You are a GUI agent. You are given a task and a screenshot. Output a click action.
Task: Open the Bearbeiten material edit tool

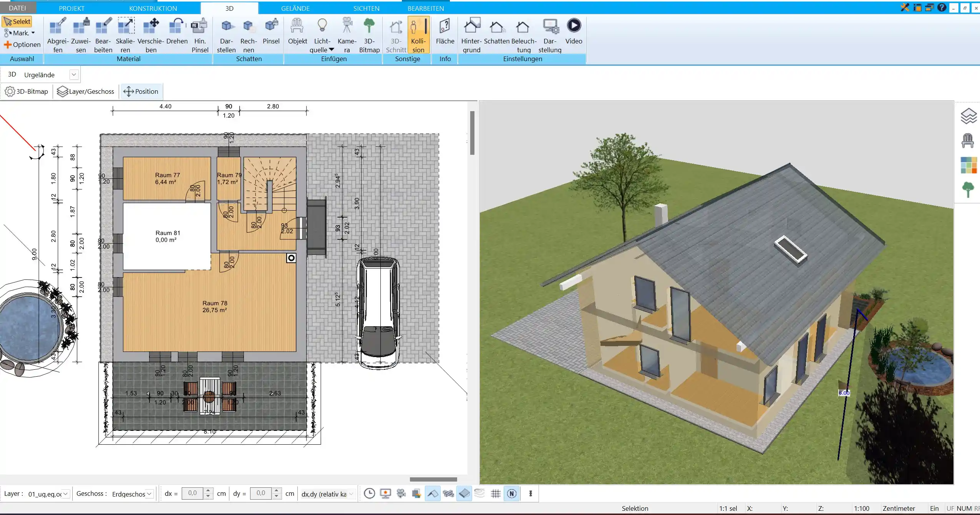coord(103,35)
